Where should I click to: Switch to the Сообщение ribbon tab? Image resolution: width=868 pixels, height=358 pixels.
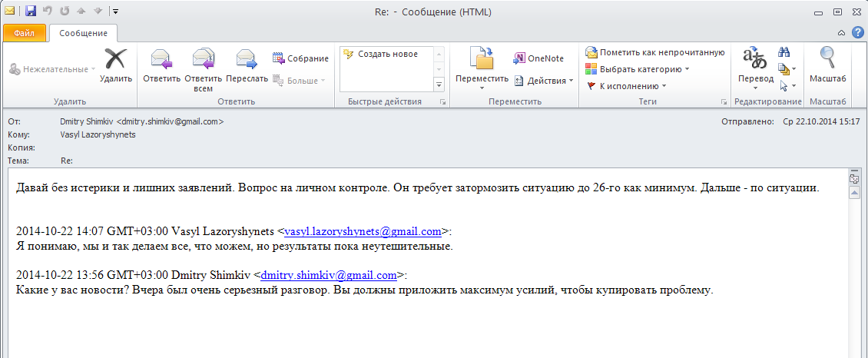pos(83,33)
